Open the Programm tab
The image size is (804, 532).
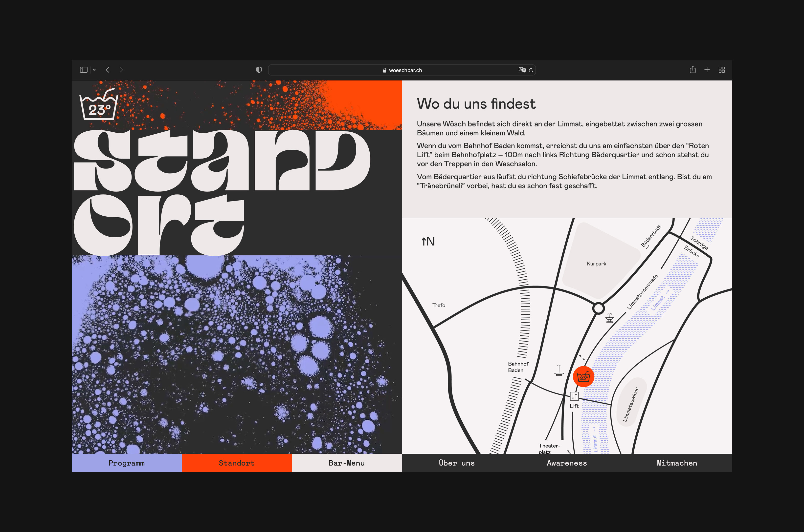point(126,463)
